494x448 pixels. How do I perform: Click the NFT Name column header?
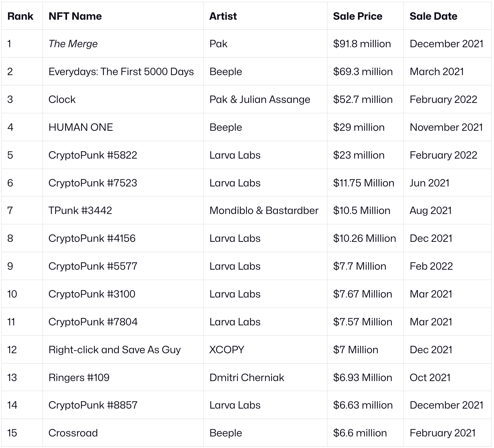(75, 16)
